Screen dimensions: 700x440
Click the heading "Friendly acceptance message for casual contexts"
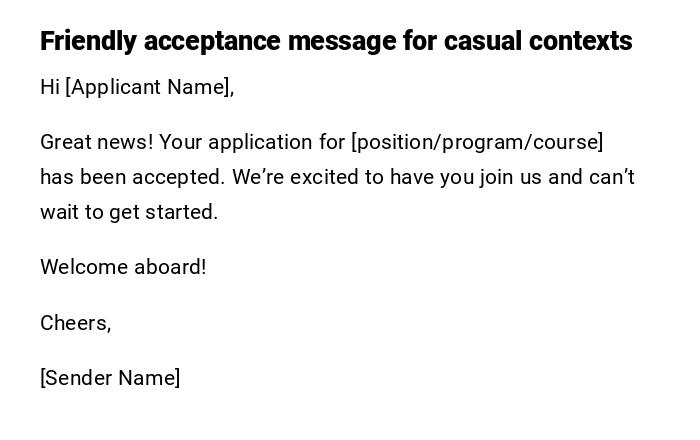336,41
